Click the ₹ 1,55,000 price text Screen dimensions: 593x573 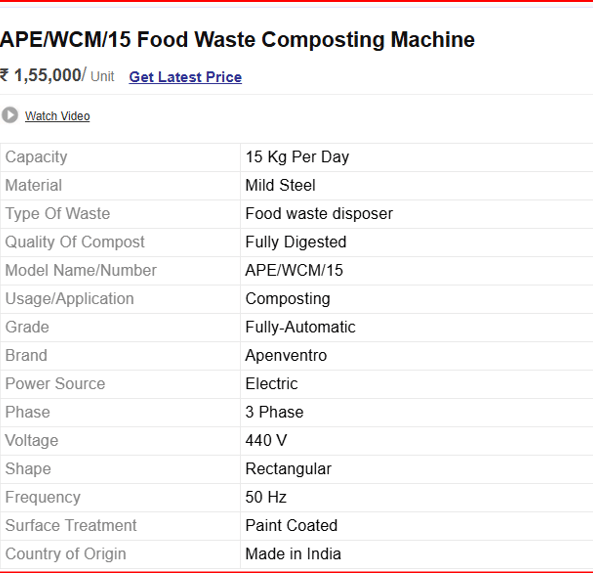click(x=41, y=75)
